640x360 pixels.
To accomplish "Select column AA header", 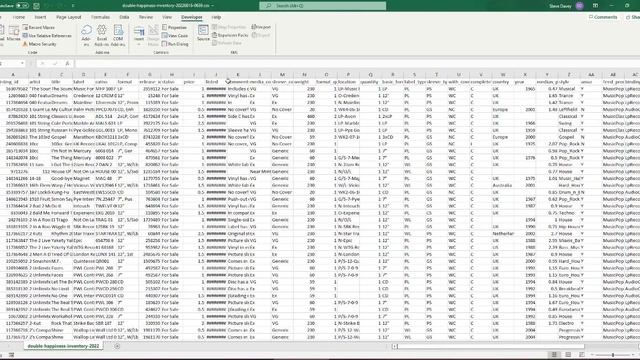I will point(591,75).
